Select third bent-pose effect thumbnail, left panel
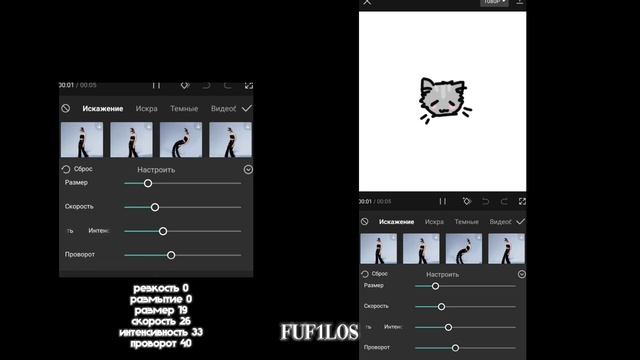Image resolution: width=640 pixels, height=360 pixels. [181, 140]
